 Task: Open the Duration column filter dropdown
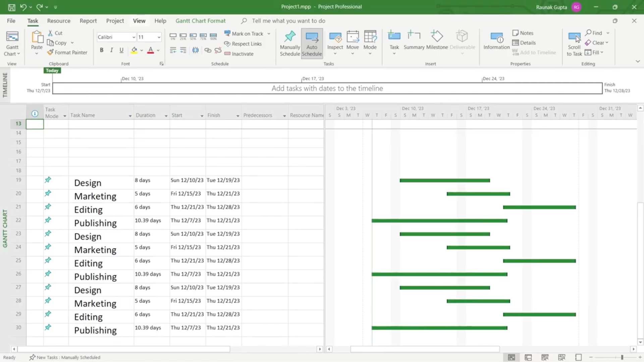(x=166, y=116)
